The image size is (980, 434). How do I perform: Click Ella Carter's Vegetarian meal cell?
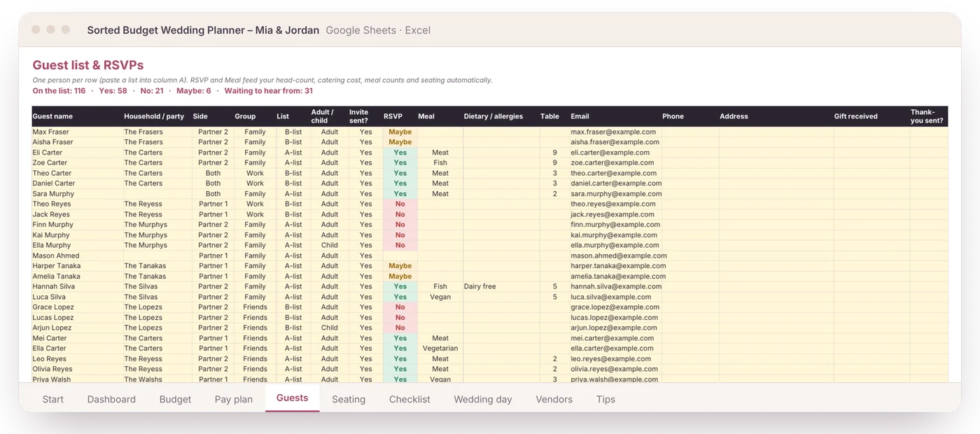pyautogui.click(x=440, y=349)
